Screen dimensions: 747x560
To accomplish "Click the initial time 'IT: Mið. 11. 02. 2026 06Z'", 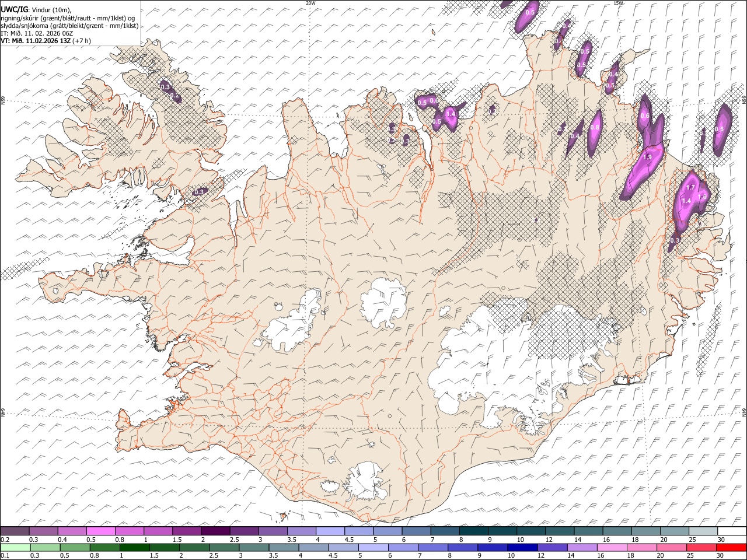I will point(37,33).
